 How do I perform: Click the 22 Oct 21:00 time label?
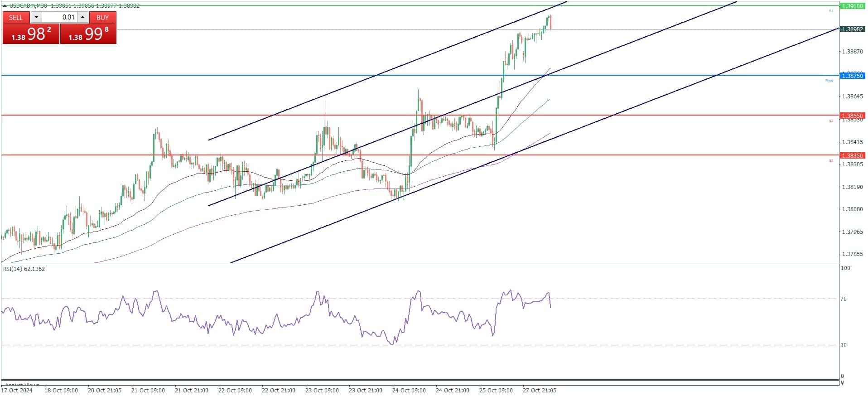pyautogui.click(x=279, y=391)
